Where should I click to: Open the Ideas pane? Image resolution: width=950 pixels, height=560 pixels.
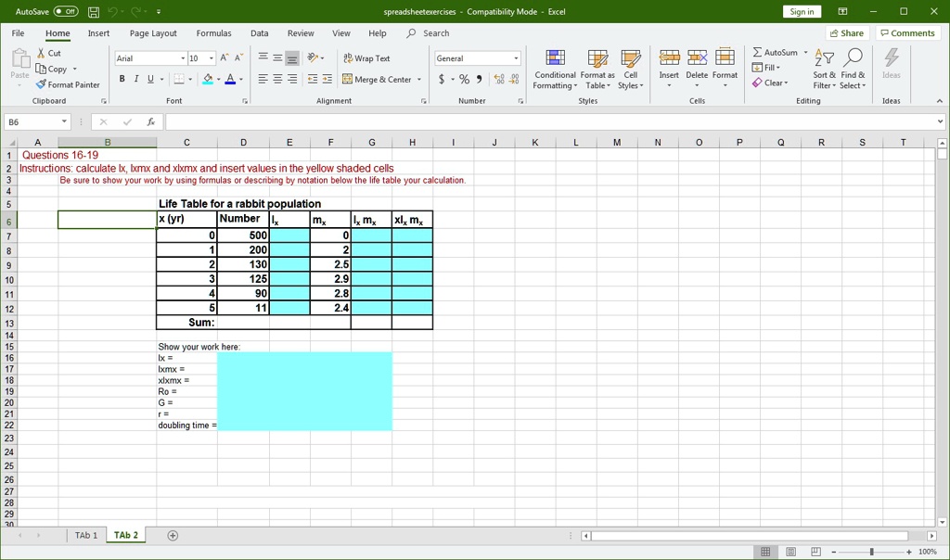(x=891, y=65)
